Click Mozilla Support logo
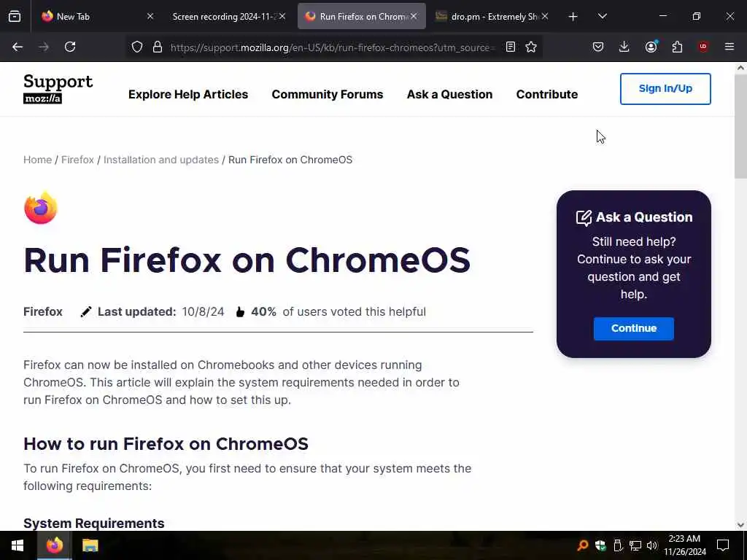The width and height of the screenshot is (747, 560). (x=58, y=88)
